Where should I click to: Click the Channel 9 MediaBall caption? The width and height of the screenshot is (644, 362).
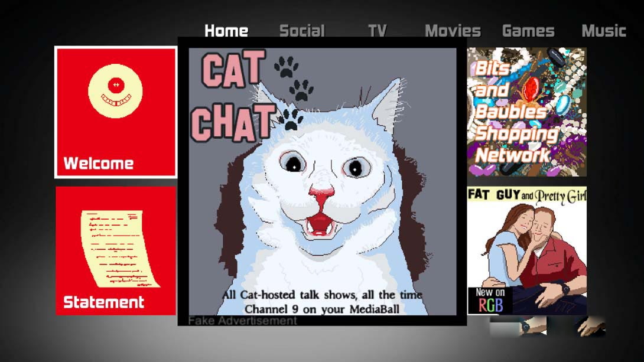point(322,302)
